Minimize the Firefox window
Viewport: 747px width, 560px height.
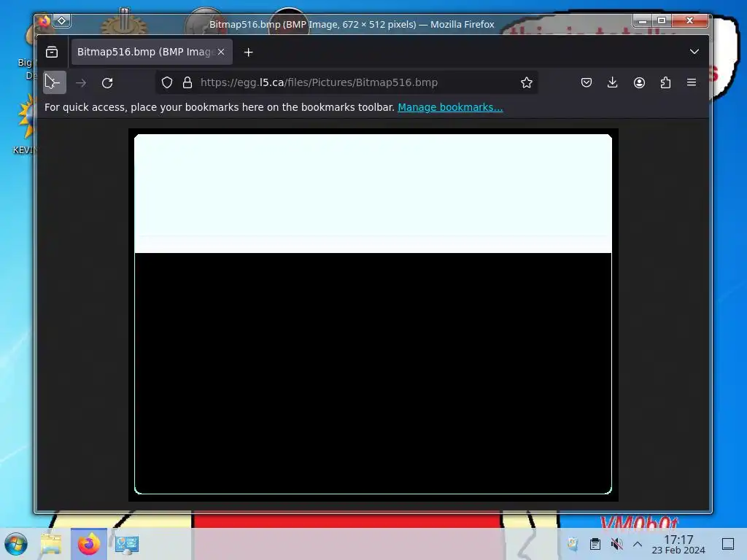643,20
